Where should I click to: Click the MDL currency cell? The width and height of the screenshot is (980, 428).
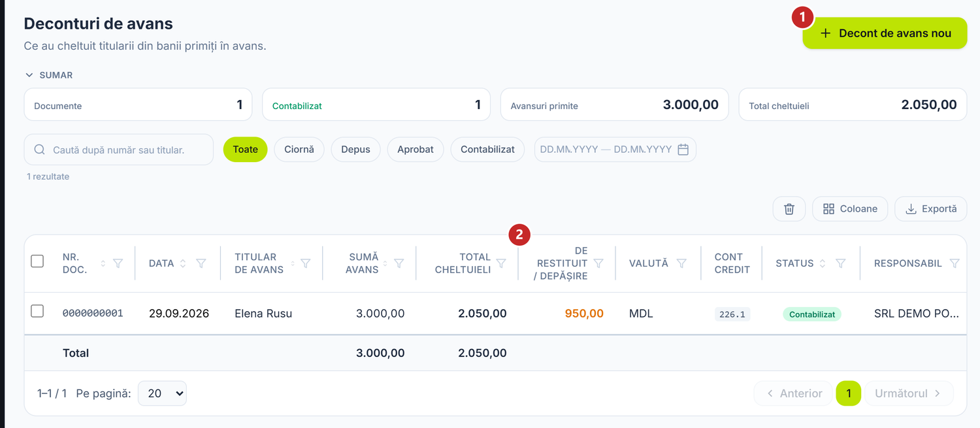click(641, 314)
